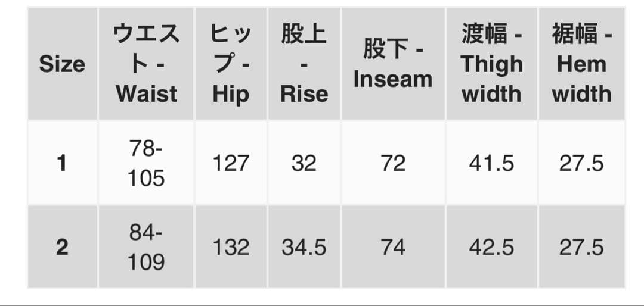Select the inseam value 74
The width and height of the screenshot is (644, 306).
click(393, 247)
